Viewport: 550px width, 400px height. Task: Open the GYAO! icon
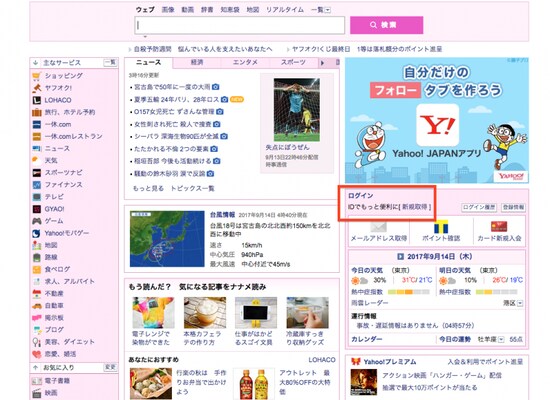[x=36, y=209]
